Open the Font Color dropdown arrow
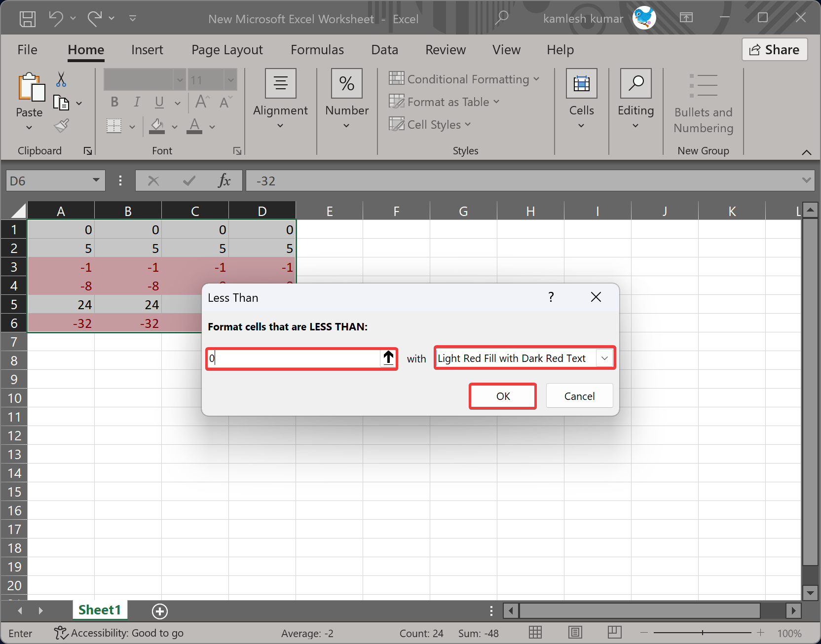Screen dimensions: 821x644 212,127
